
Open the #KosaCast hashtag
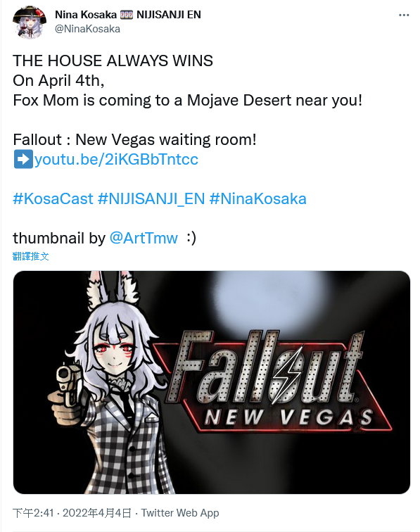coord(53,199)
